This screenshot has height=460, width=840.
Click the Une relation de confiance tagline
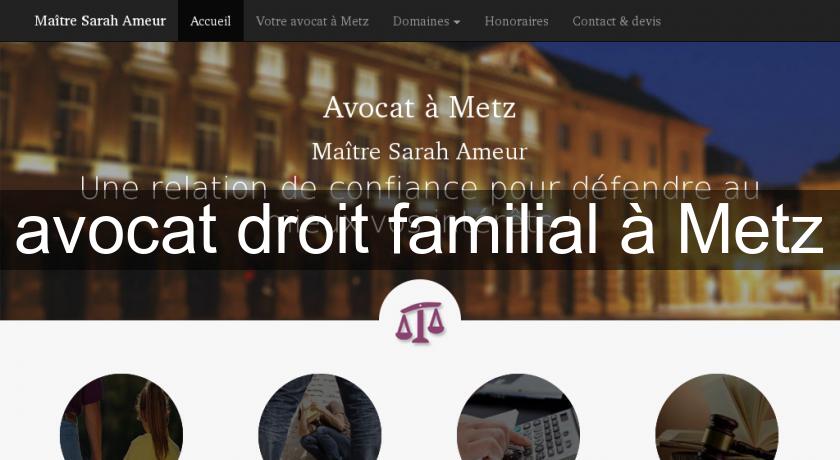[419, 188]
